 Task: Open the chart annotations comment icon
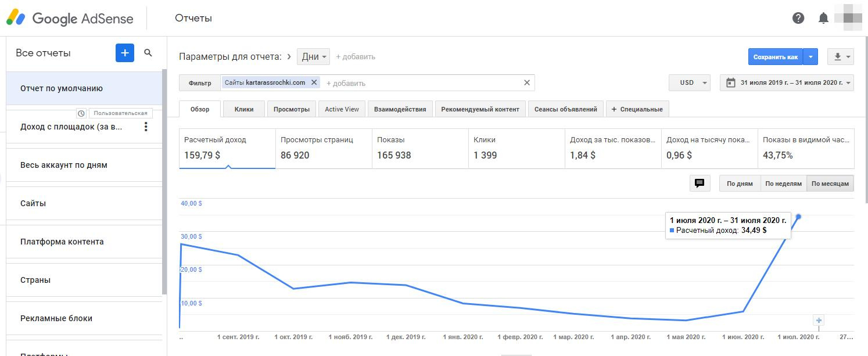[x=700, y=183]
